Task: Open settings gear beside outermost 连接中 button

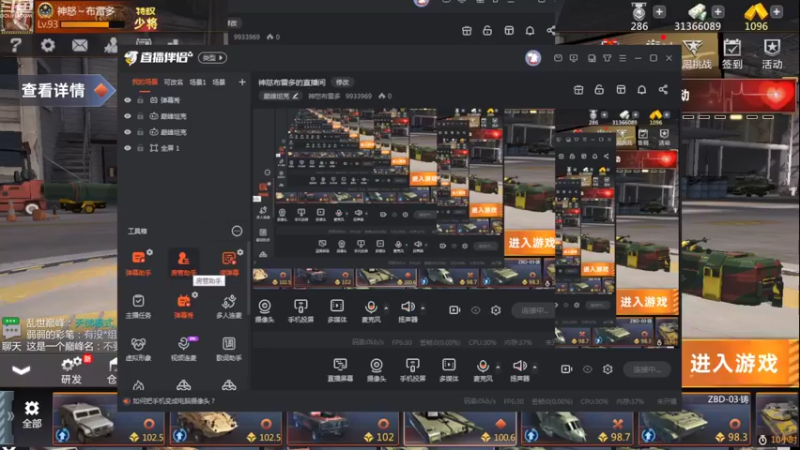Action: (x=607, y=369)
